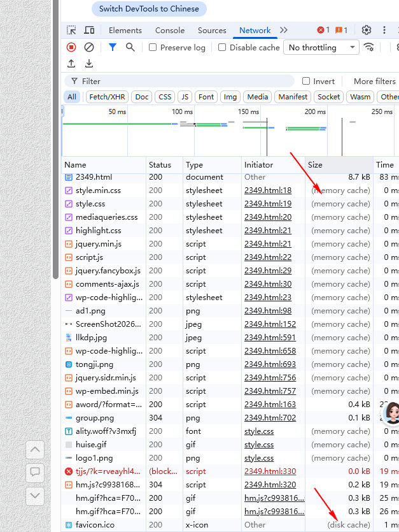
Task: Filter by Wasm requests
Action: click(360, 97)
